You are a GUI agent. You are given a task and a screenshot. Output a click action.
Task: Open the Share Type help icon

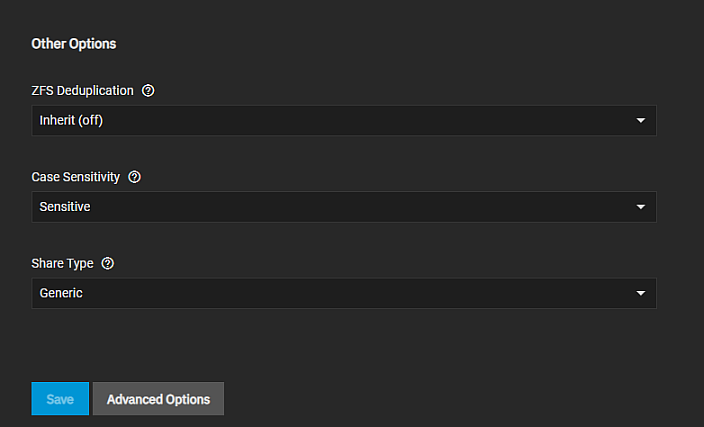point(108,263)
